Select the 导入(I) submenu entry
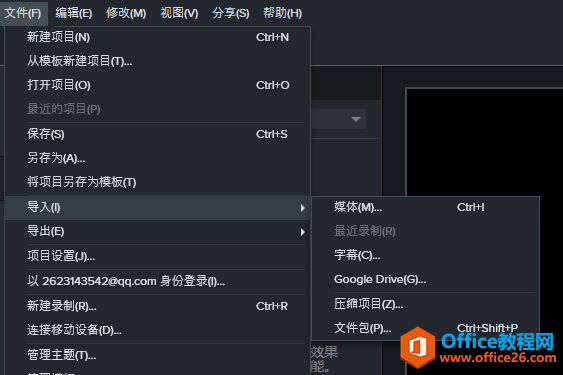The width and height of the screenshot is (563, 375). click(x=158, y=207)
